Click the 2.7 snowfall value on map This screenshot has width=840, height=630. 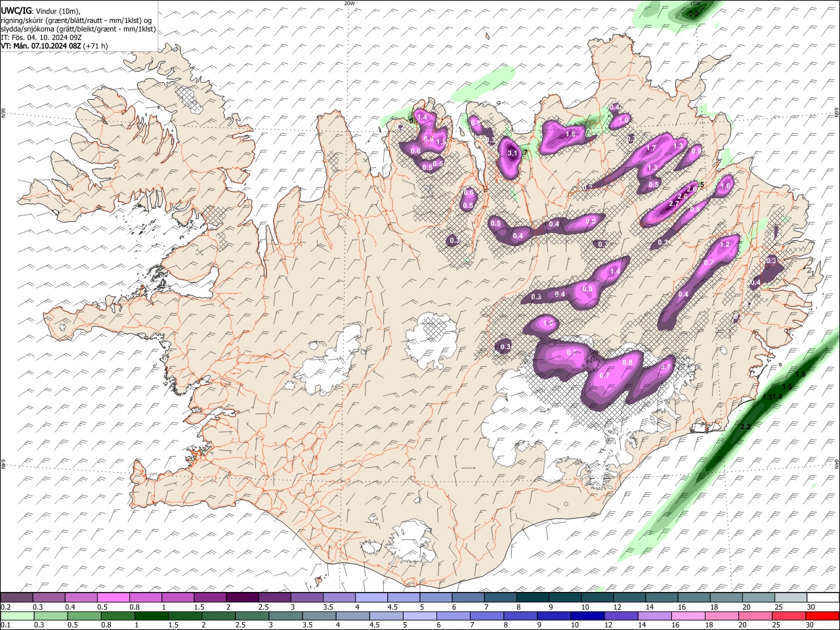tap(673, 204)
